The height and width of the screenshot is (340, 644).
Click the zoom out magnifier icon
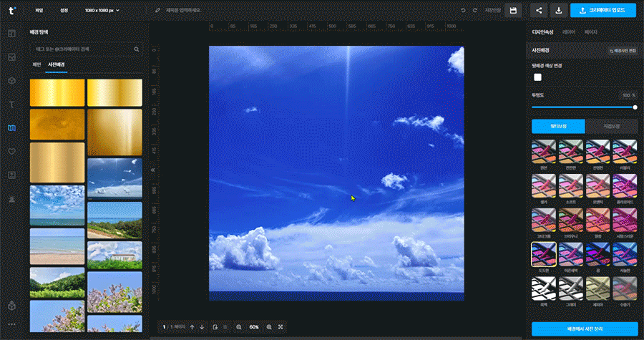(239, 327)
